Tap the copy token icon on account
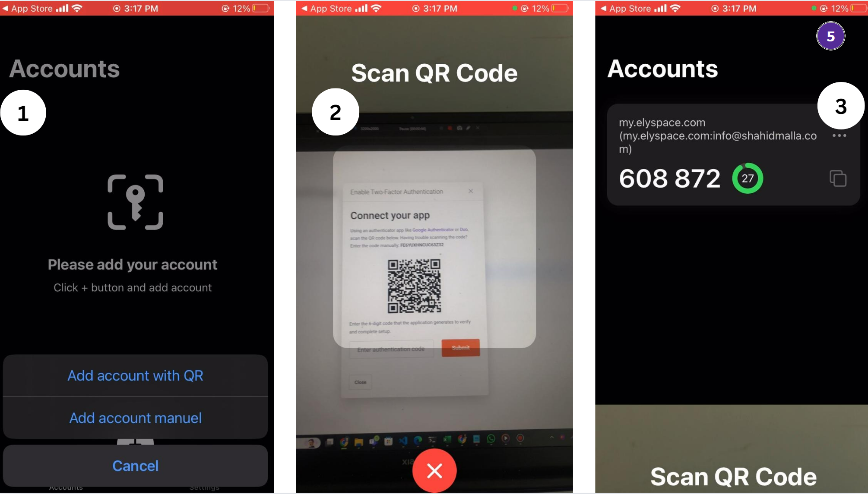 pos(838,178)
